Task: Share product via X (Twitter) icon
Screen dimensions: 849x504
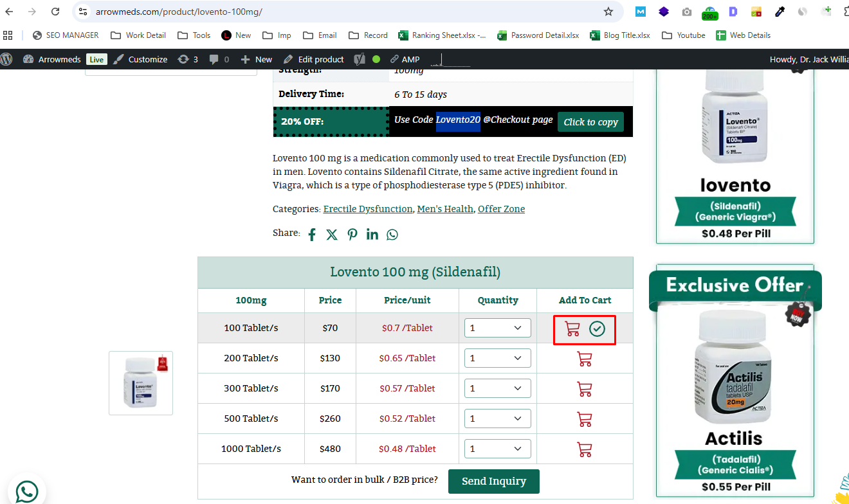Action: (x=332, y=235)
